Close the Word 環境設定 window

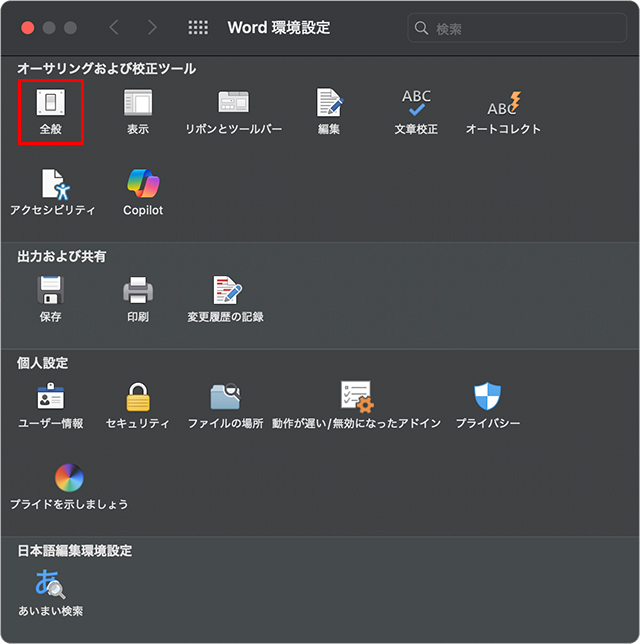(x=28, y=28)
